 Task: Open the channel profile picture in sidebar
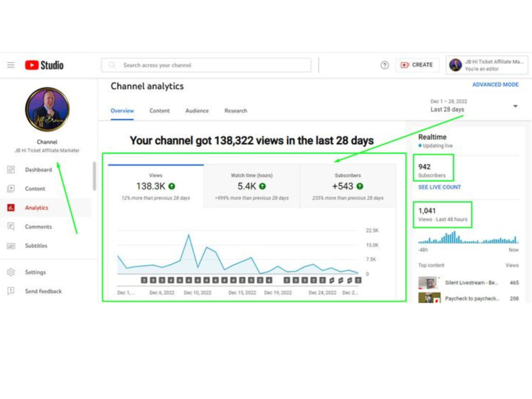47,109
